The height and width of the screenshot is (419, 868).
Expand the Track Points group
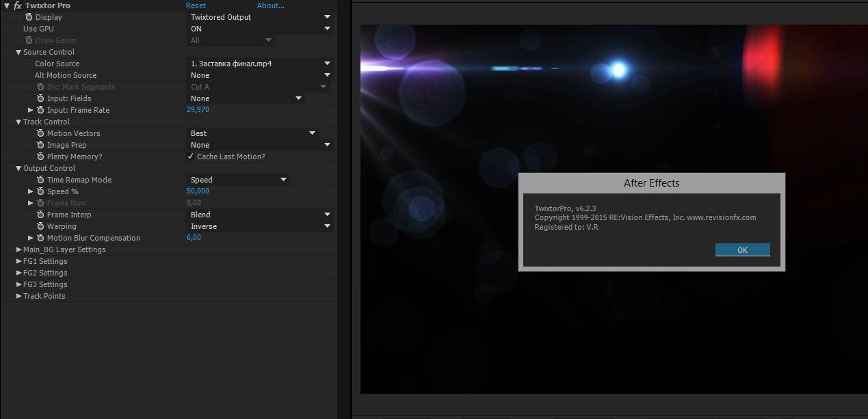(x=18, y=296)
